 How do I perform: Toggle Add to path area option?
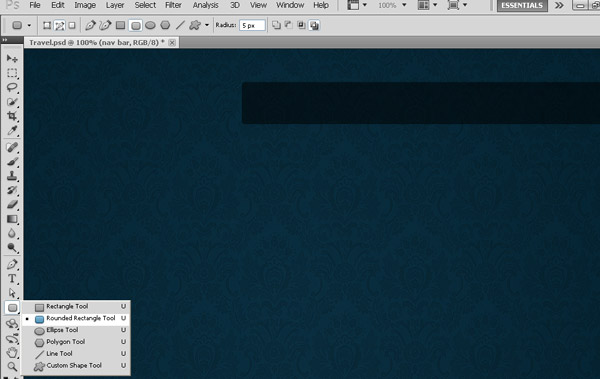click(276, 25)
